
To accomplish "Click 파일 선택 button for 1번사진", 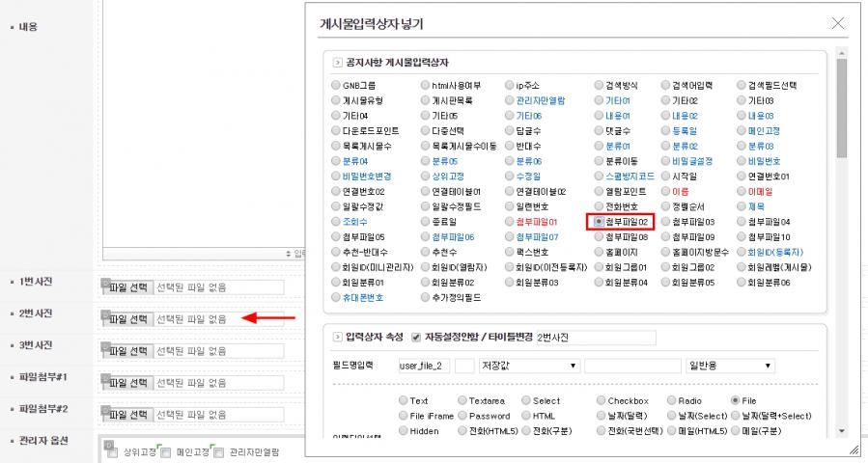I will click(128, 287).
